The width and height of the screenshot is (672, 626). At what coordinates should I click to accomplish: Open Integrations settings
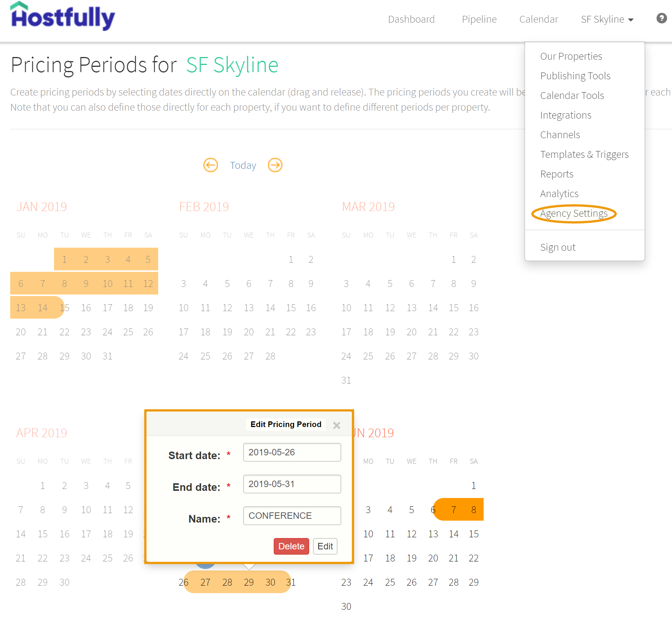pyautogui.click(x=566, y=115)
